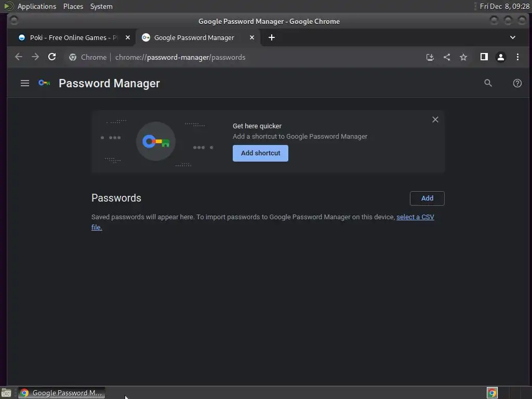Search saved passwords via magnifier icon

(488, 83)
